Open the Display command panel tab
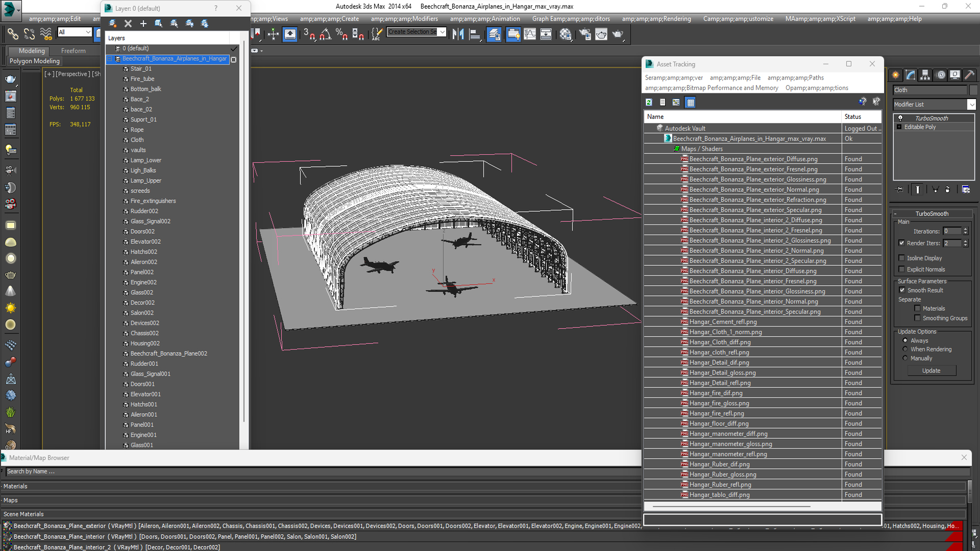The width and height of the screenshot is (980, 551). tap(955, 75)
